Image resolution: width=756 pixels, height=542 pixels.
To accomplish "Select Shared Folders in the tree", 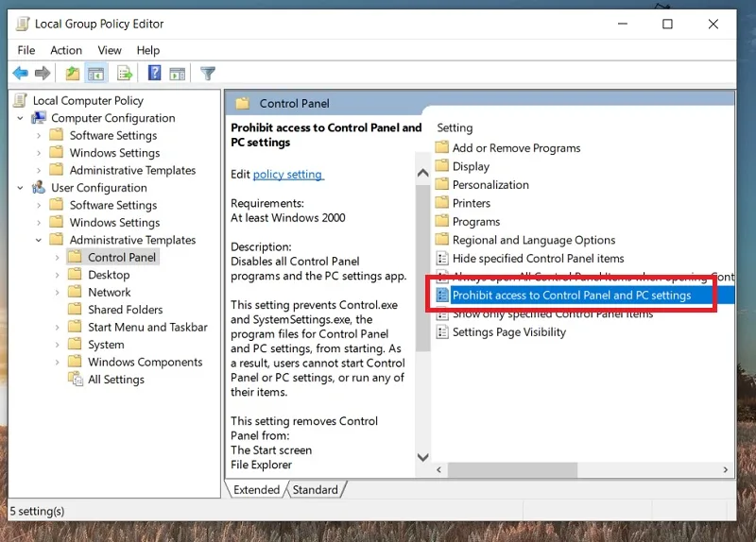I will click(x=126, y=310).
